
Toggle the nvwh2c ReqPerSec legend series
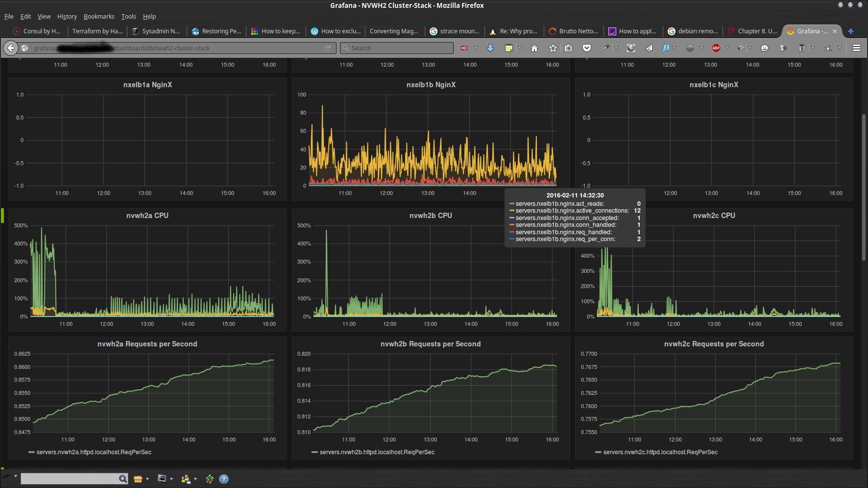tap(660, 452)
